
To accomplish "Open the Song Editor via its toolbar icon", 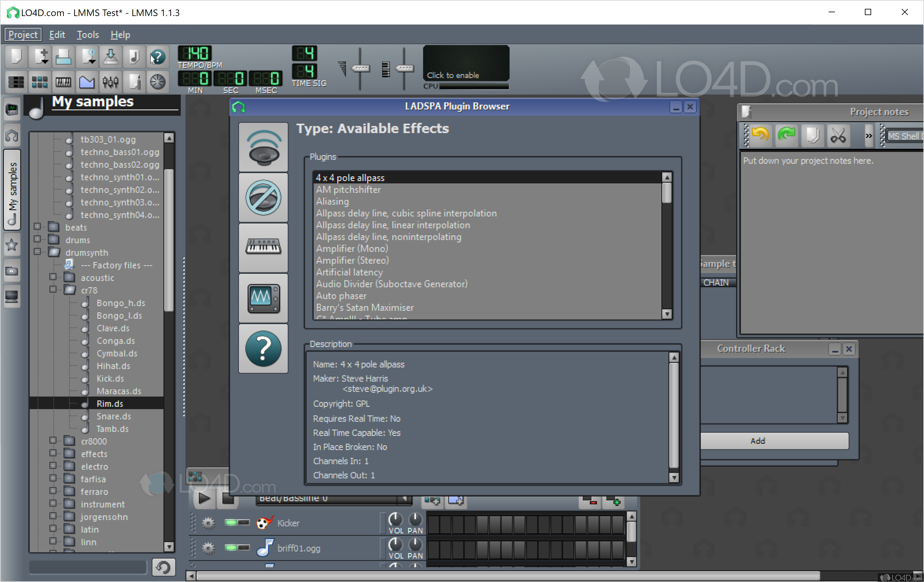I will point(16,82).
